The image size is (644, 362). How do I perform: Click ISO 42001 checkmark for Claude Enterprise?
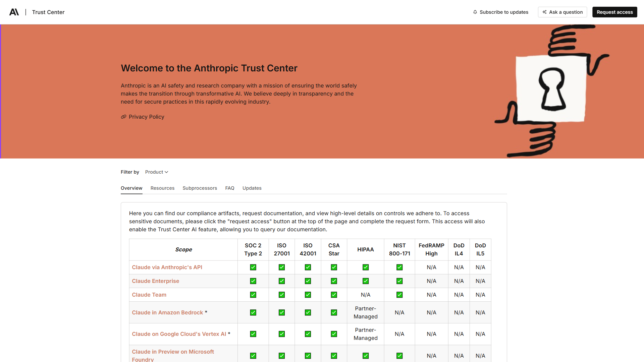[308, 281]
